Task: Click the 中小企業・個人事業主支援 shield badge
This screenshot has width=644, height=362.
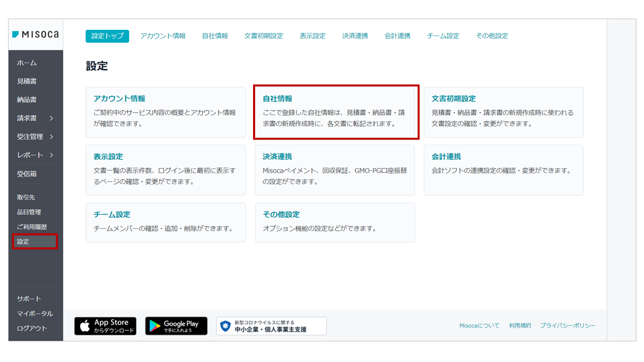Action: pyautogui.click(x=272, y=326)
